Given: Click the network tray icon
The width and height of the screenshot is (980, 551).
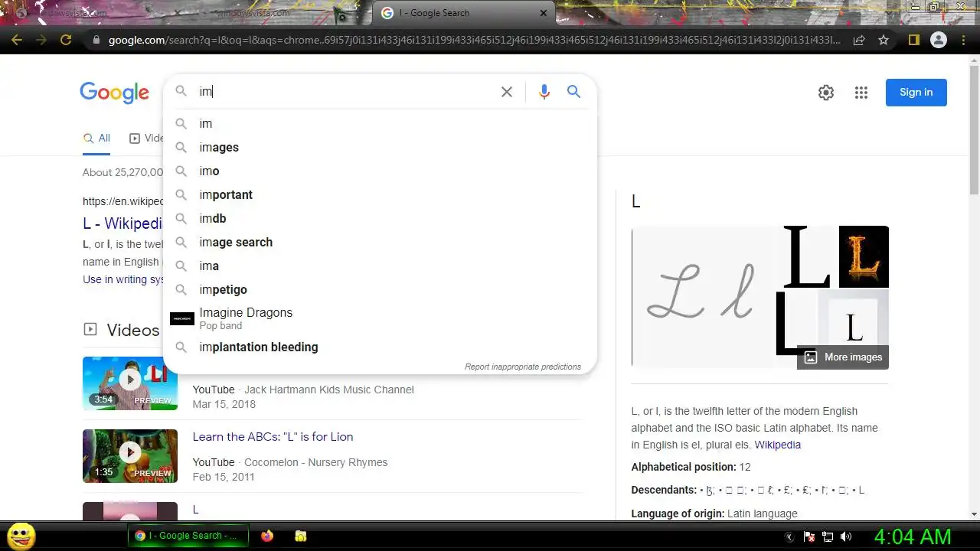Looking at the screenshot, I should 828,536.
